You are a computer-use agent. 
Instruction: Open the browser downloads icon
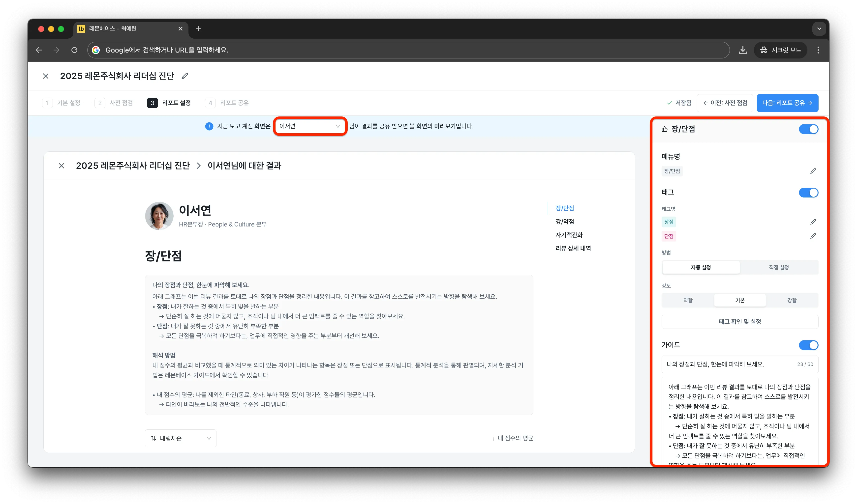point(743,50)
